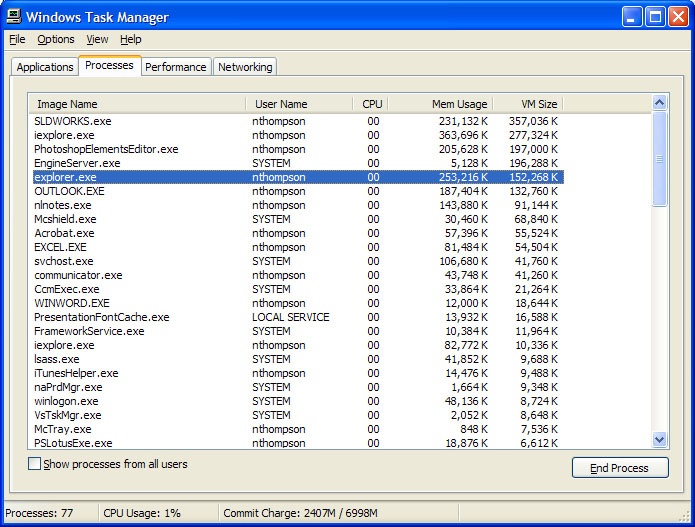Sort by VM Size column header
This screenshot has height=527, width=695.
528,104
